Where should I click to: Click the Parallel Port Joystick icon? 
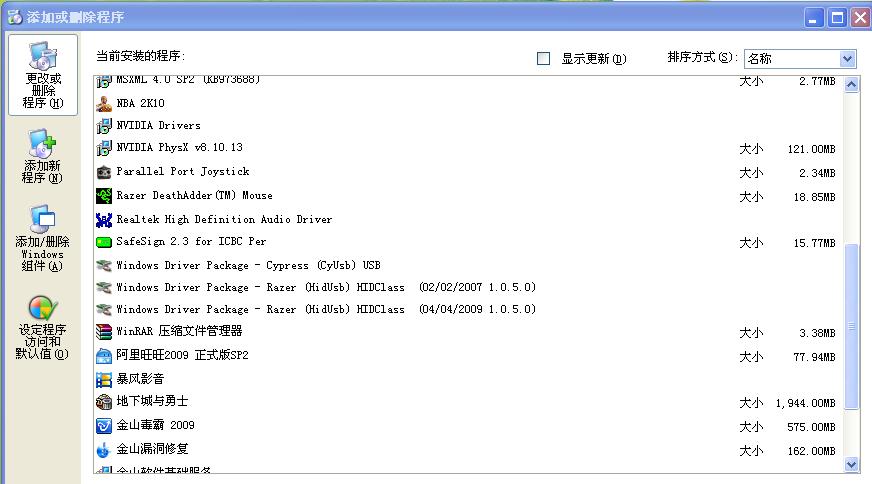point(103,172)
